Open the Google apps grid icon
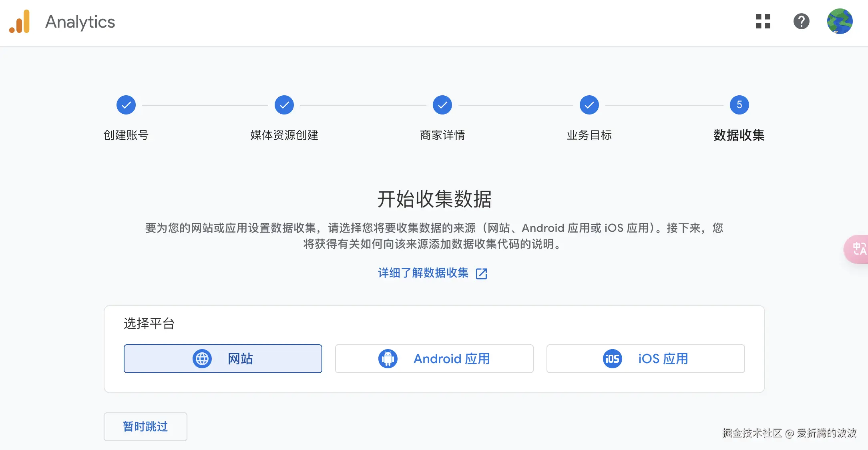Image resolution: width=868 pixels, height=450 pixels. [763, 22]
